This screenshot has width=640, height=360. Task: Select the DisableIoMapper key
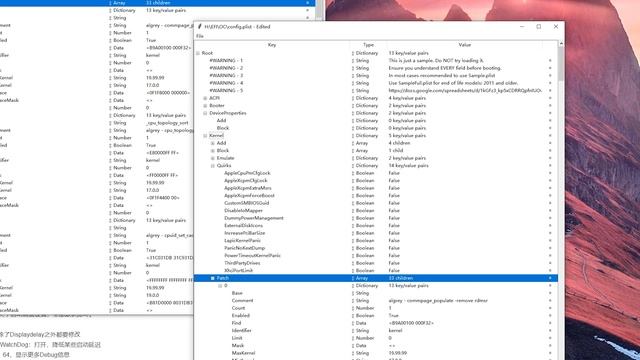tap(243, 211)
